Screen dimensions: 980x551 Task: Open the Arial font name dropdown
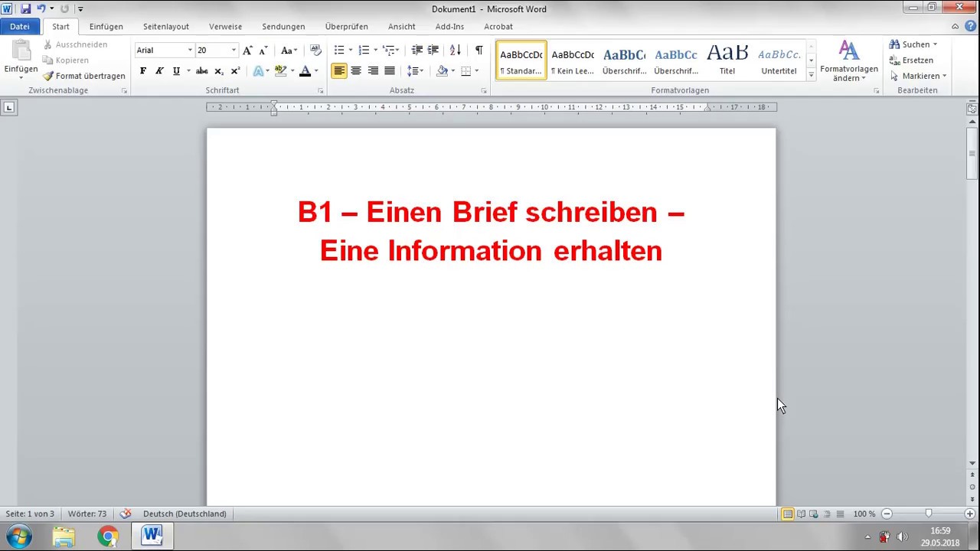click(x=190, y=50)
